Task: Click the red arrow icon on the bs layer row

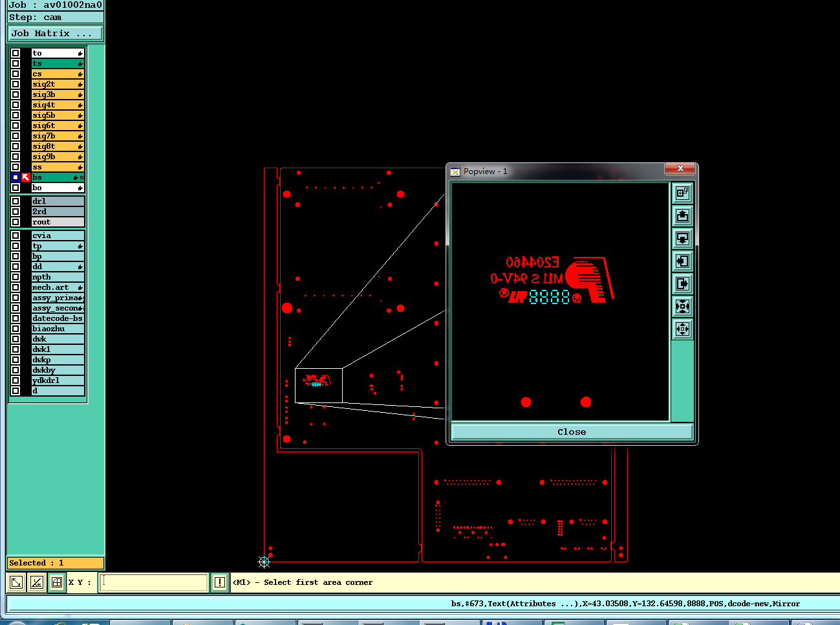Action: click(x=26, y=177)
